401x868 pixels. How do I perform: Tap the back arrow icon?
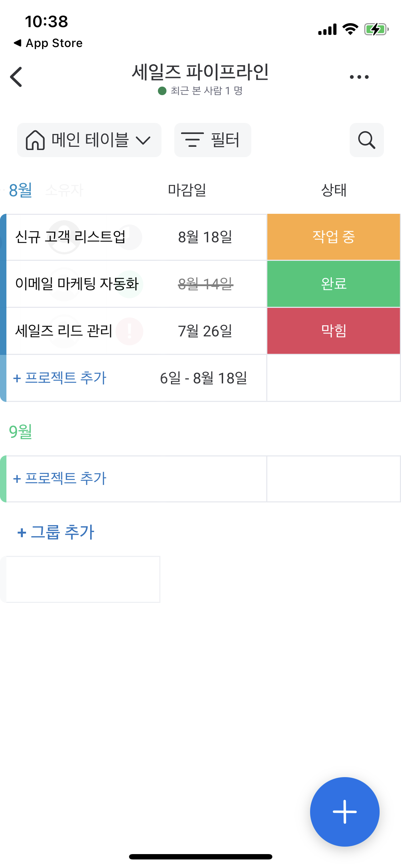[16, 77]
